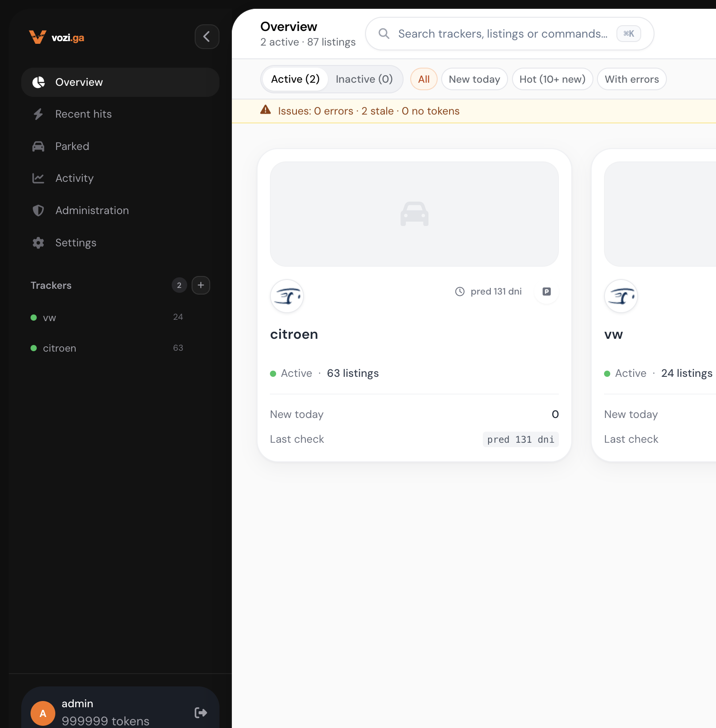The height and width of the screenshot is (728, 716).
Task: Click the search magnifier icon
Action: (x=384, y=34)
